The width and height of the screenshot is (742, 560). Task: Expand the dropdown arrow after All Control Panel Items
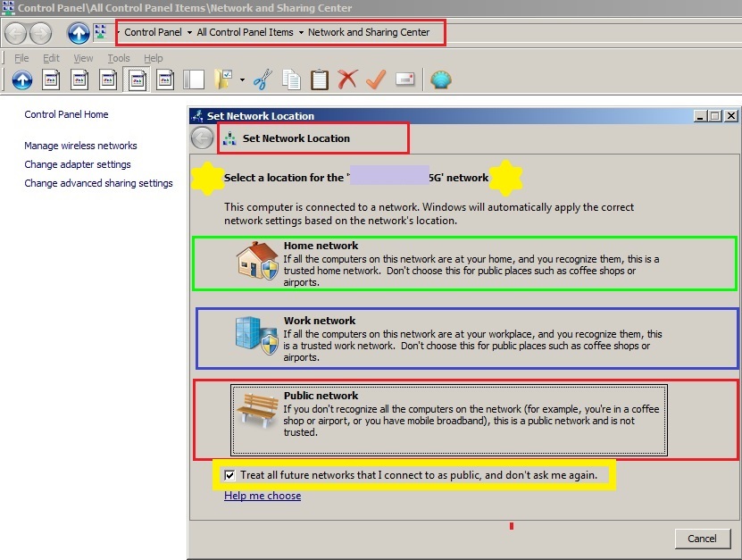[x=301, y=33]
